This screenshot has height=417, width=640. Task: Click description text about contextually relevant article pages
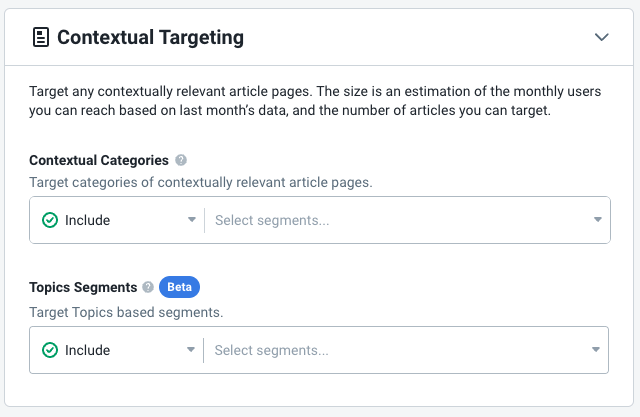[x=315, y=101]
